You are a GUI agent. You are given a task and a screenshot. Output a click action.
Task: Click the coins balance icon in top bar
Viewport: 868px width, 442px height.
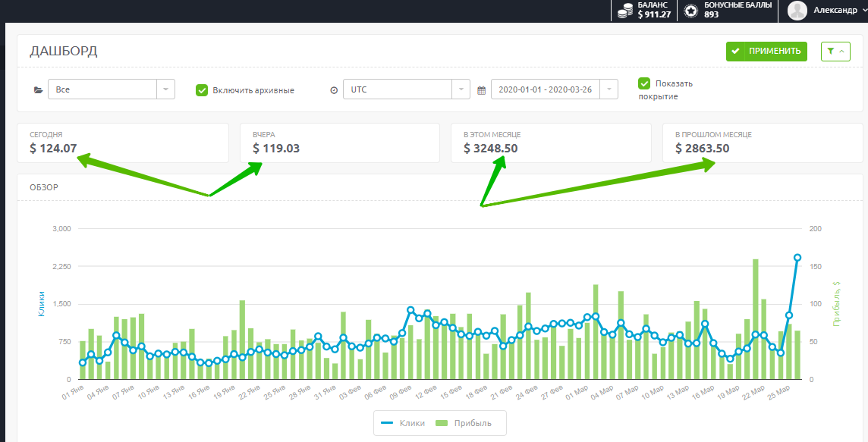click(x=625, y=11)
